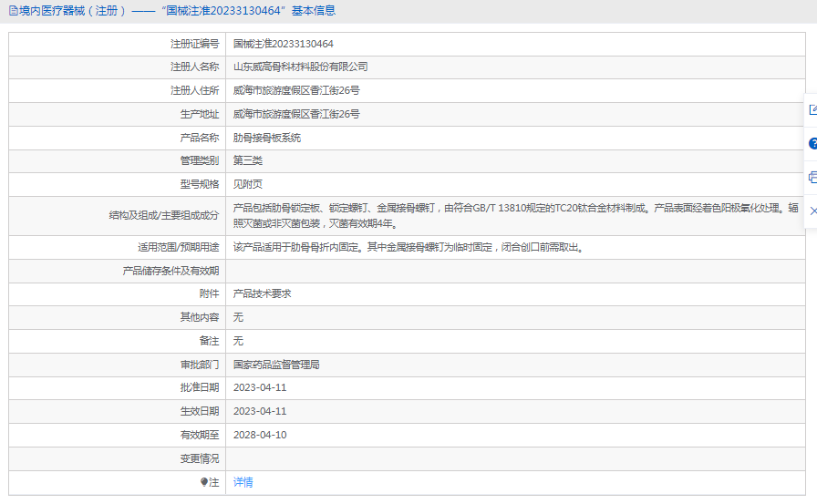Image resolution: width=817 pixels, height=504 pixels.
Task: Click the 无 value in 其他内容 row
Action: coord(238,317)
